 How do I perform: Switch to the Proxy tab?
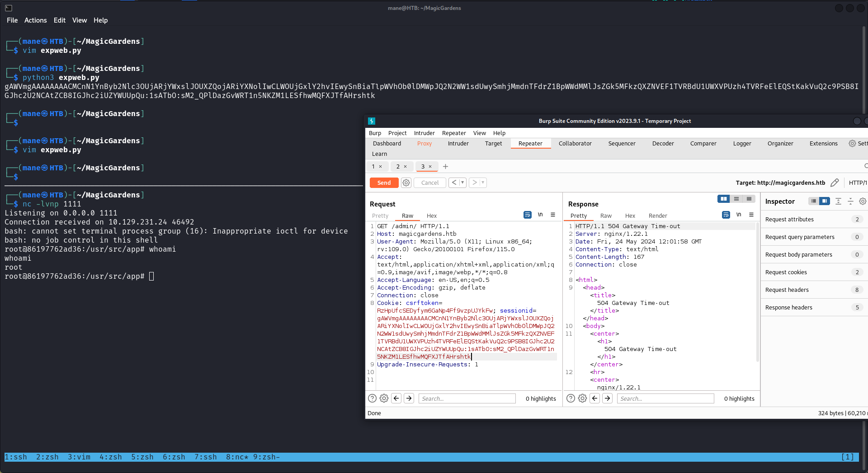point(425,144)
